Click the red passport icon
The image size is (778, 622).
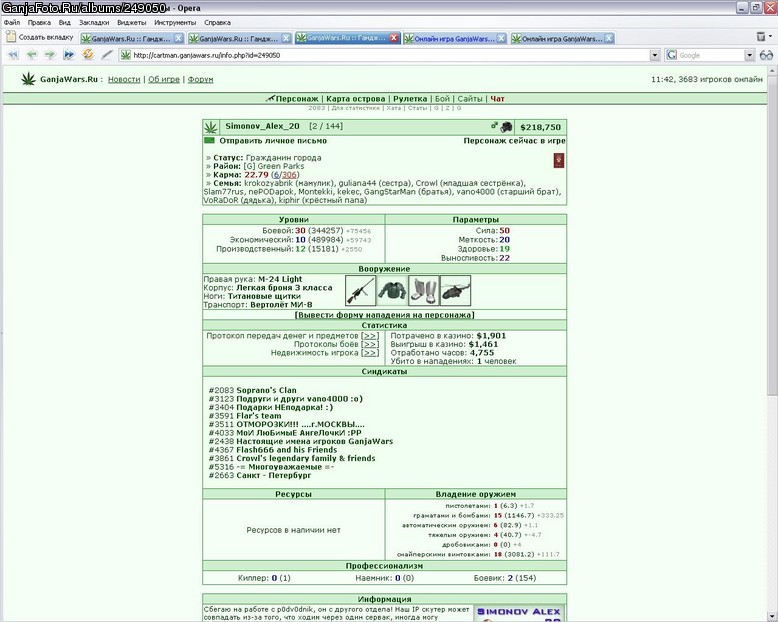[559, 161]
